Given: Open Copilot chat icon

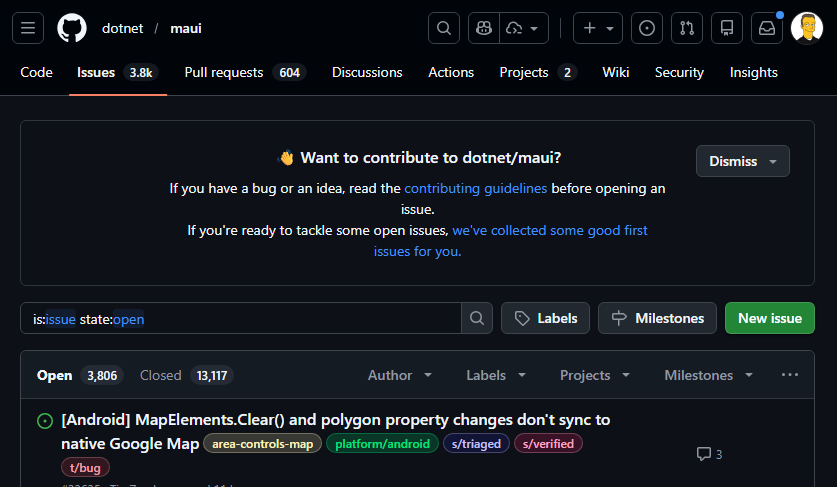Looking at the screenshot, I should [x=484, y=28].
